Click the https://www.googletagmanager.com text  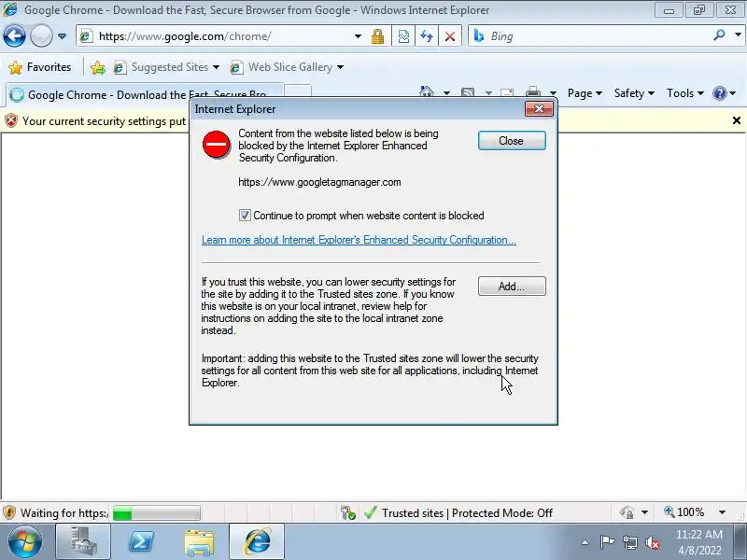pyautogui.click(x=319, y=182)
